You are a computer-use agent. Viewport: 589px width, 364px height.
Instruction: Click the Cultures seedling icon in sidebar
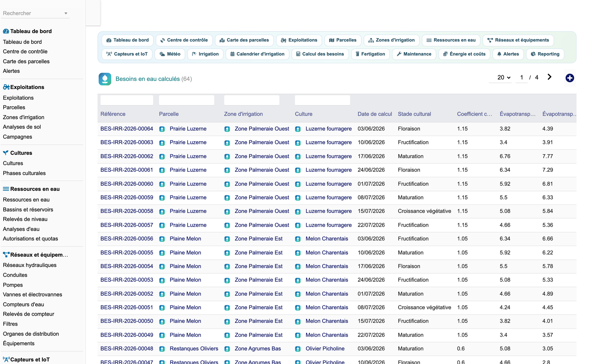click(x=6, y=153)
